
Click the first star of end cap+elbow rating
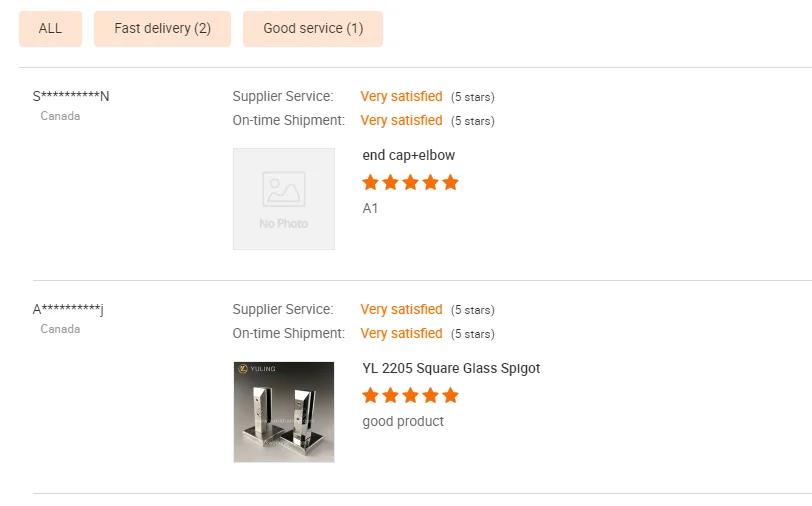click(x=371, y=182)
